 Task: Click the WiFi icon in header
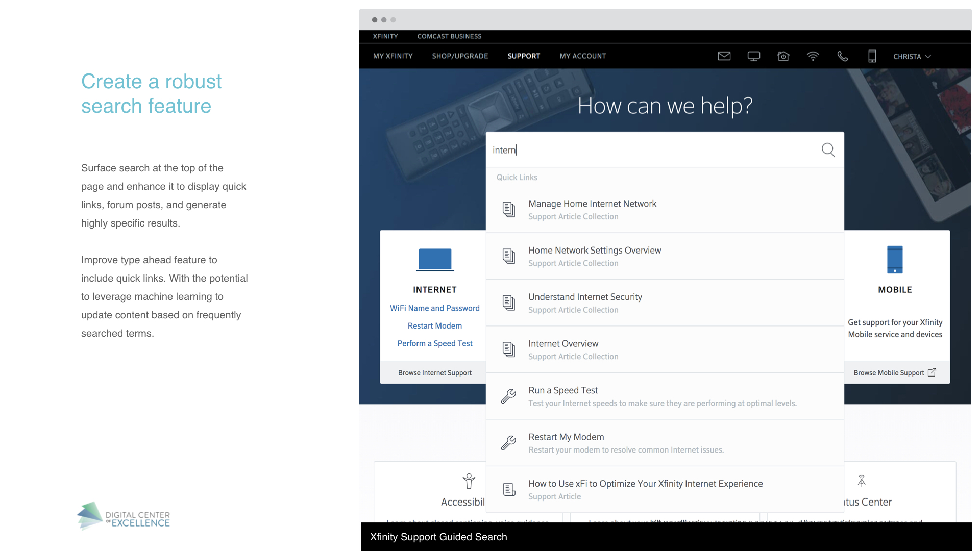813,56
